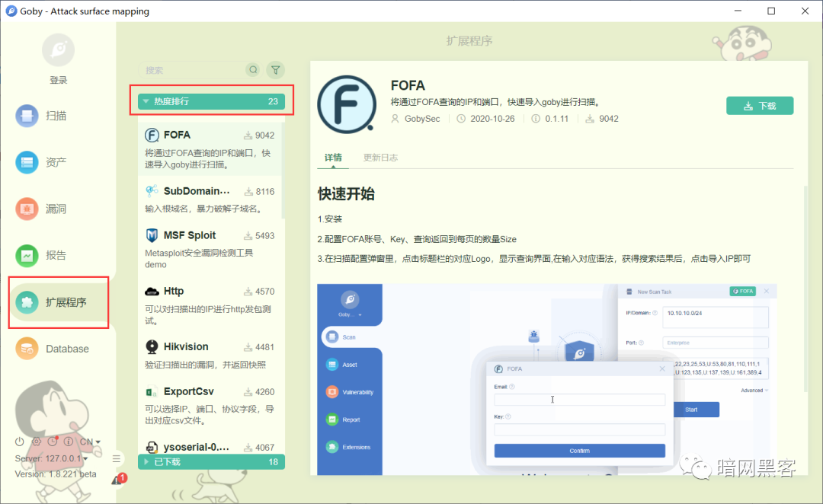
Task: Click the version number 0.1.11
Action: coord(556,119)
